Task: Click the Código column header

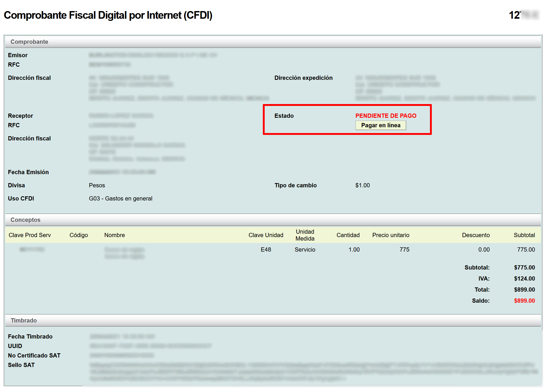Action: (79, 235)
